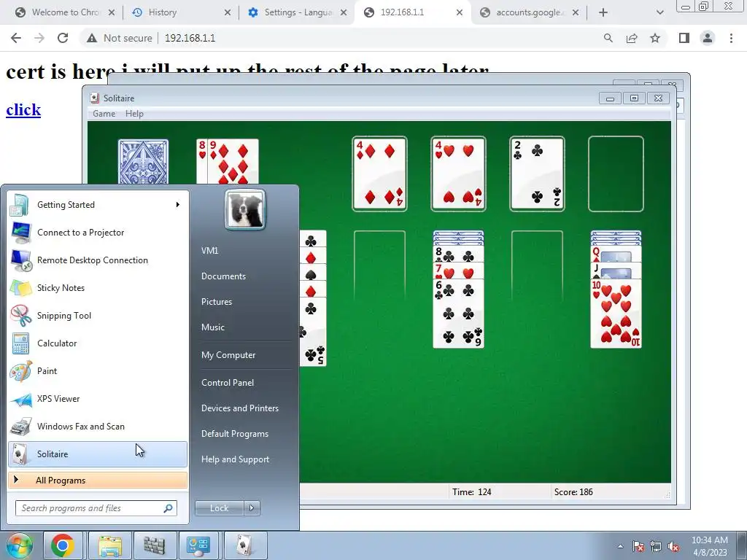Screen dimensions: 747x560
Task: Go back in Chrome
Action: coord(16,38)
